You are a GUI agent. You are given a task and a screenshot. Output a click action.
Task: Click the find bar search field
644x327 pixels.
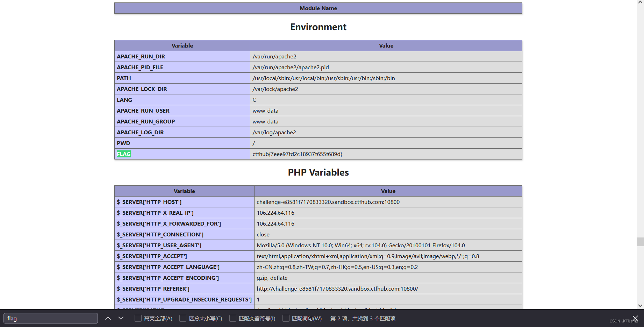(51, 318)
